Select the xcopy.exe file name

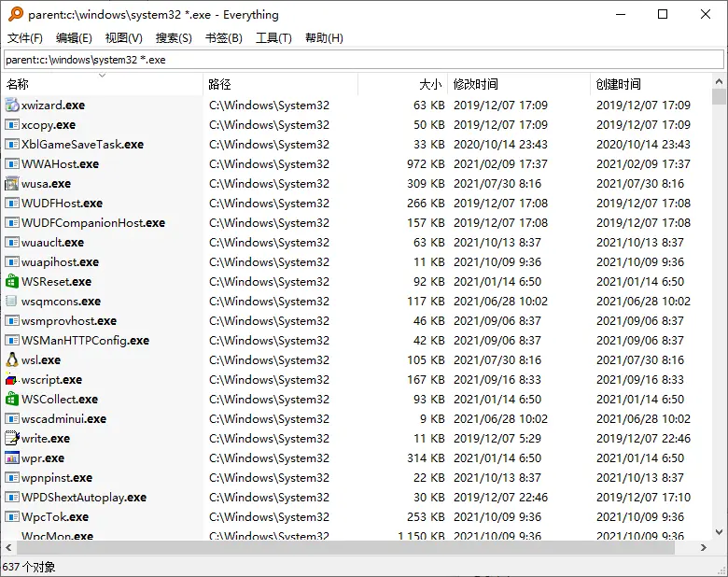tap(49, 125)
